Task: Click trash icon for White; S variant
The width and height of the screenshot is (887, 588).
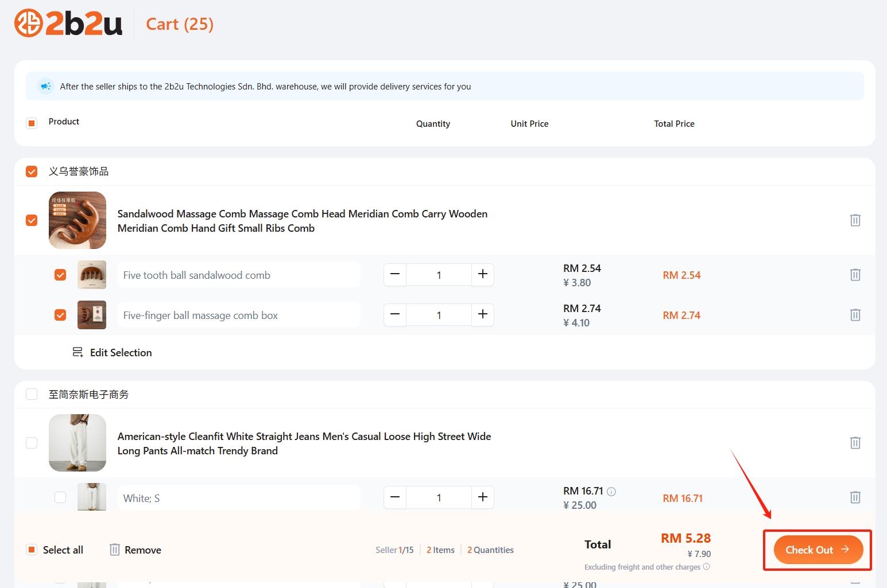Action: [x=855, y=497]
